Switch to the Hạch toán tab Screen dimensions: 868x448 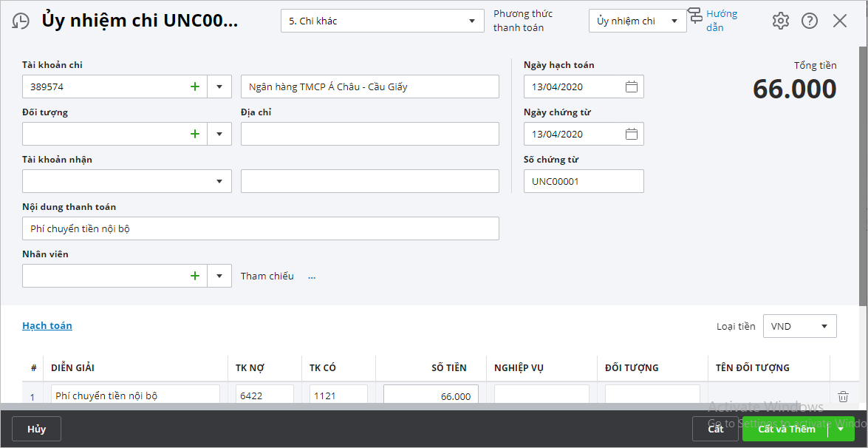[x=47, y=325]
